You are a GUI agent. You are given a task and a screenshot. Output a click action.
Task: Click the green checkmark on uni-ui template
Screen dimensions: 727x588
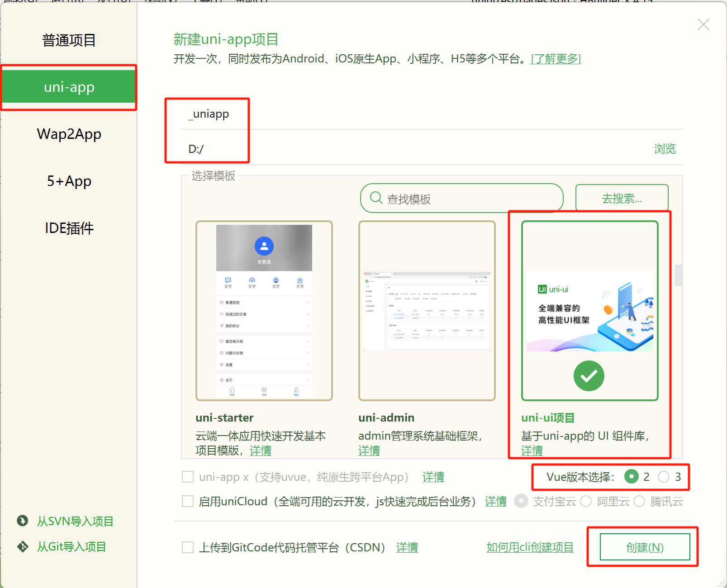(589, 375)
